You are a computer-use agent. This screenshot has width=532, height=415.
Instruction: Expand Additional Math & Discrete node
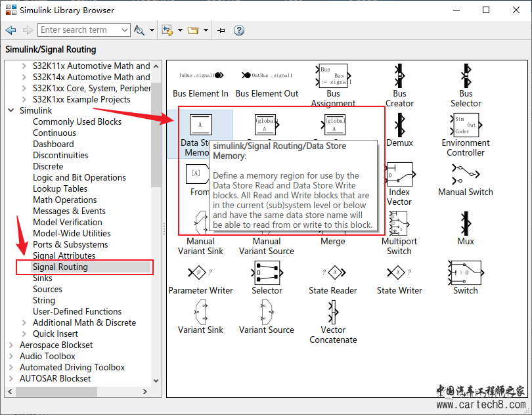(24, 322)
